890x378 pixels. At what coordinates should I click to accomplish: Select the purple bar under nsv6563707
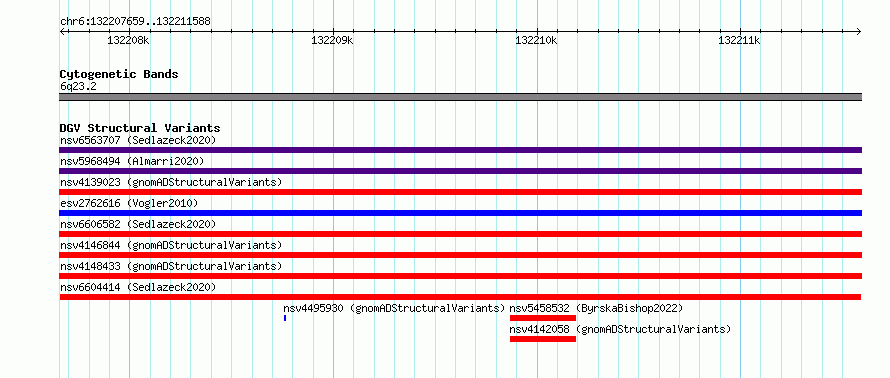click(460, 150)
